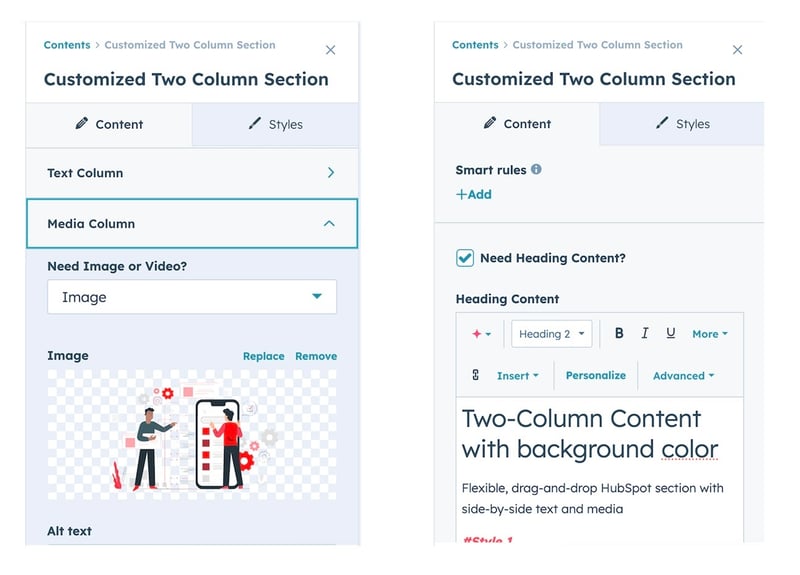
Task: Switch to Styles tab in right panel
Action: (682, 124)
